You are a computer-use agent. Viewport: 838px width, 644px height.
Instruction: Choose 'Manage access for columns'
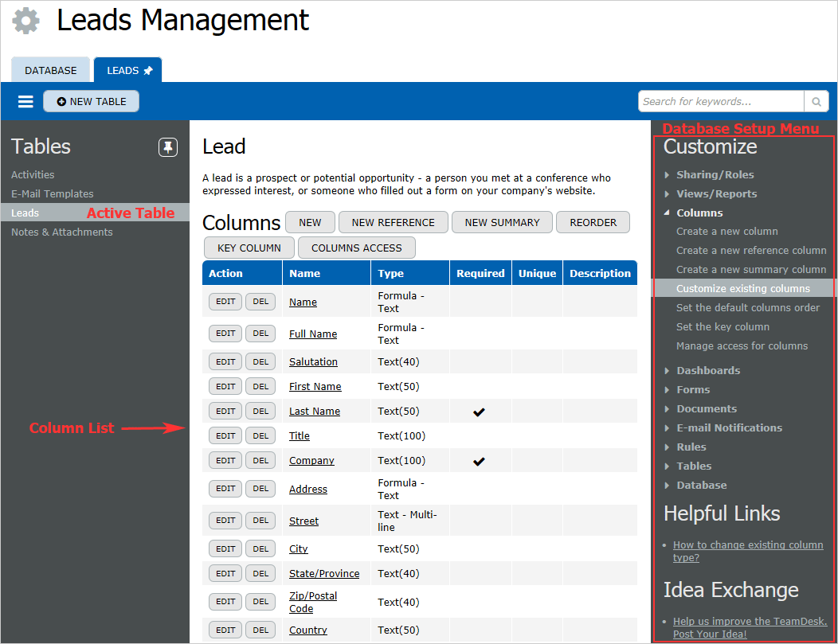click(742, 346)
